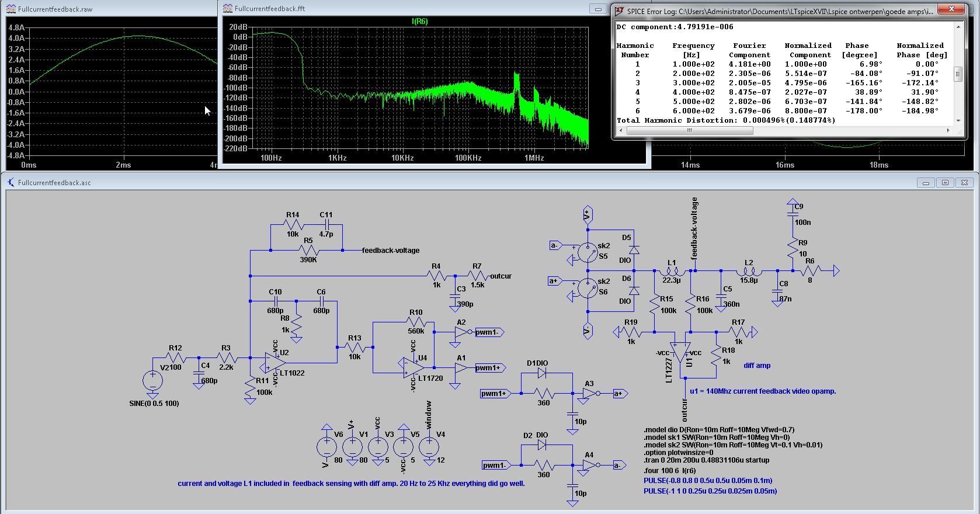The width and height of the screenshot is (980, 514).
Task: Select the S5 switch symbol
Action: [x=587, y=252]
